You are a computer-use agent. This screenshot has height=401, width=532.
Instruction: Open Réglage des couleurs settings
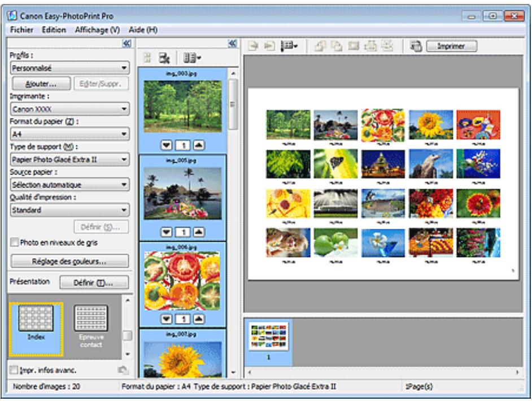tap(70, 261)
